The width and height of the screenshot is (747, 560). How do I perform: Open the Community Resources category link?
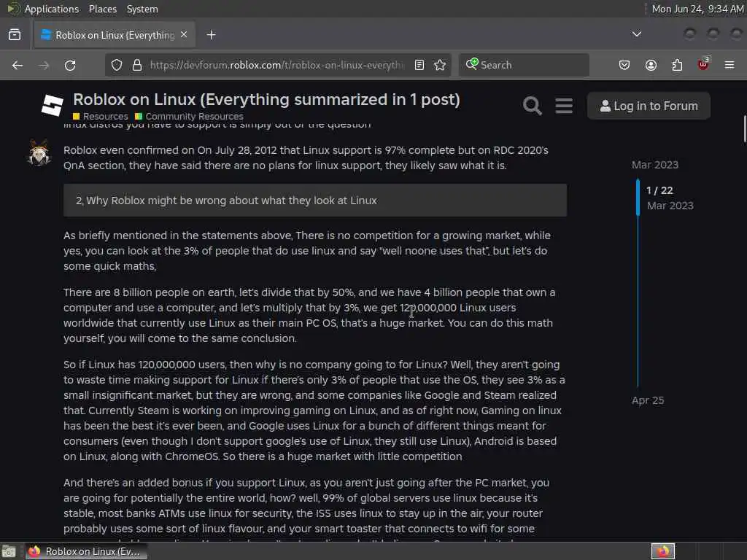[189, 116]
